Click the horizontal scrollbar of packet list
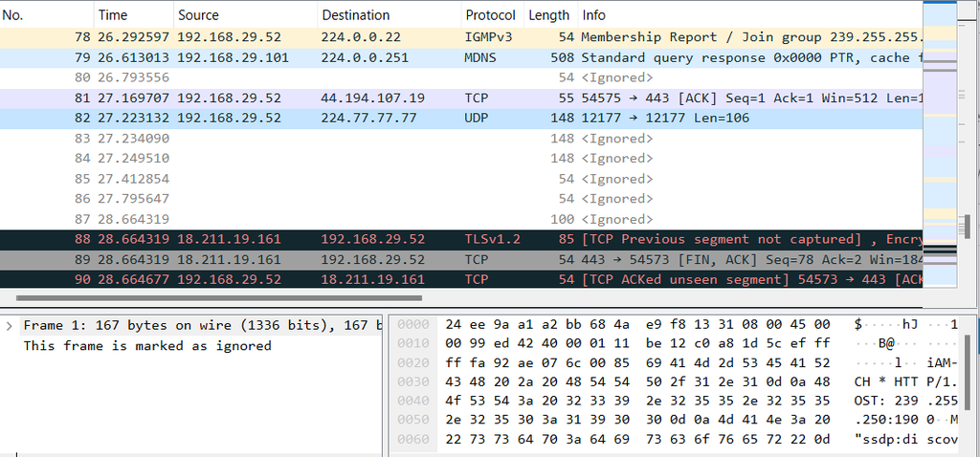This screenshot has width=980, height=457. point(219,297)
